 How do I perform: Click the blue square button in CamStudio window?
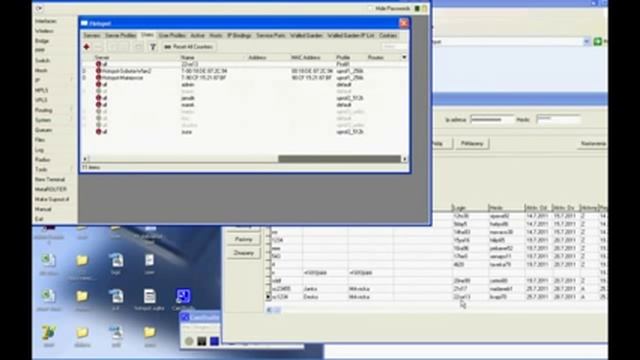(214, 341)
